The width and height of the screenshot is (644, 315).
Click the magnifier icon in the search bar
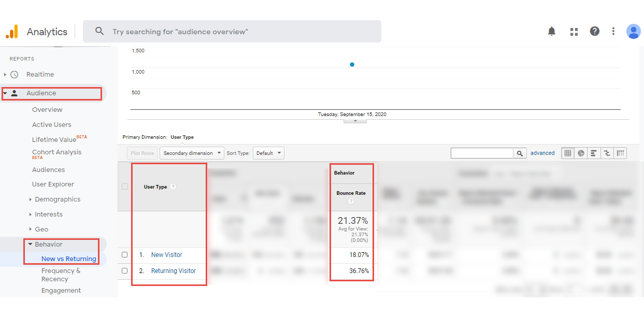99,31
